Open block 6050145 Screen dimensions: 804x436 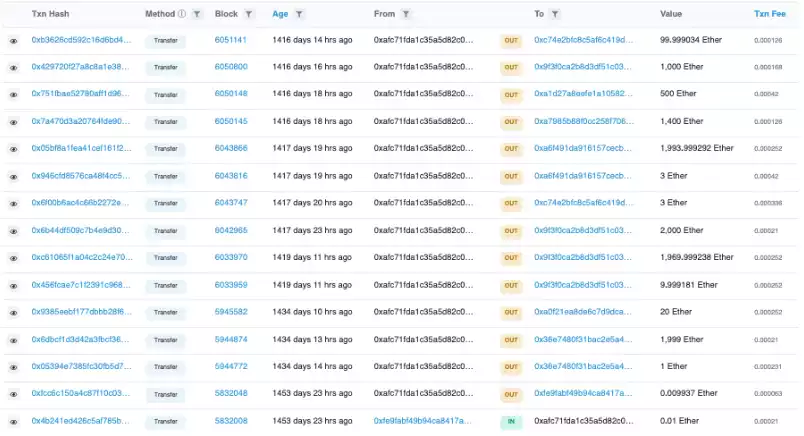(231, 121)
